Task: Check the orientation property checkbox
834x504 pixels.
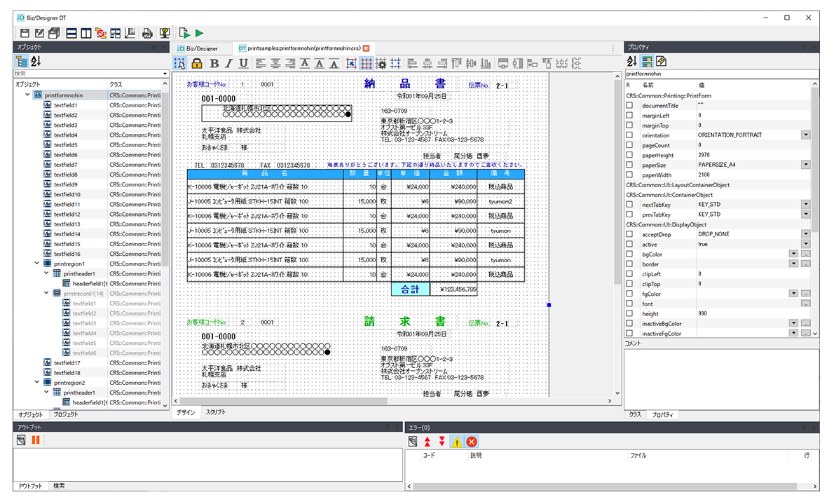Action: tap(629, 135)
